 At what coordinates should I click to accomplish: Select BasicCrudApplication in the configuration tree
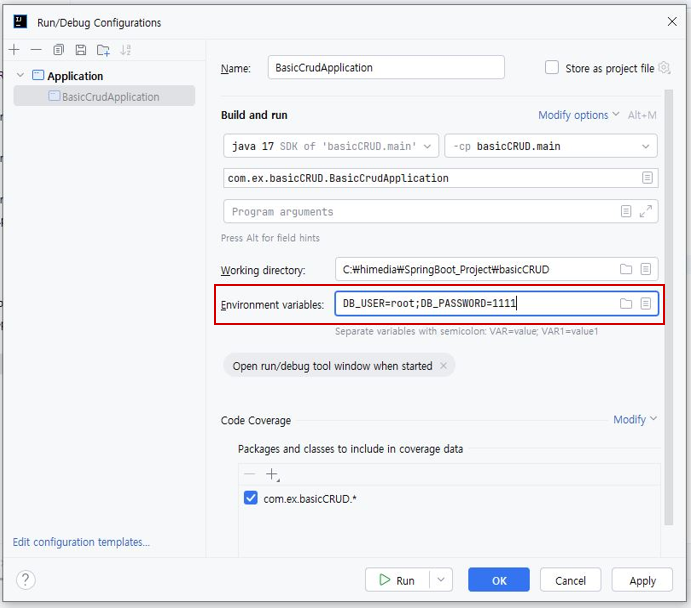click(104, 97)
